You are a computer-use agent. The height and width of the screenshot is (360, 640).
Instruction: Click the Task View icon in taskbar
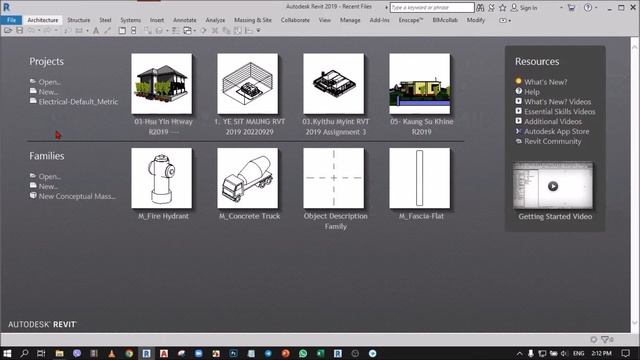click(x=41, y=353)
